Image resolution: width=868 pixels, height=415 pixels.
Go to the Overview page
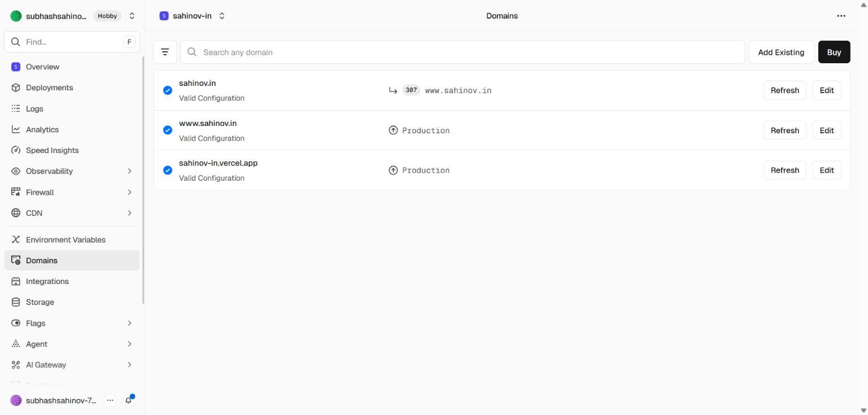[72, 67]
